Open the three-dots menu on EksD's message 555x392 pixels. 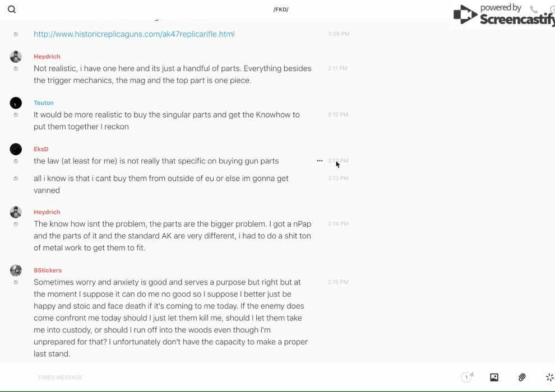tap(320, 161)
